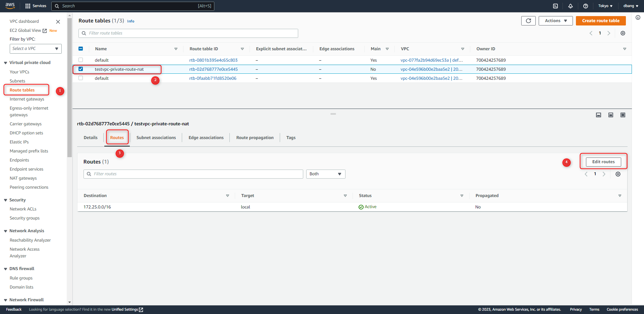
Task: Collapse the Security section
Action: click(x=6, y=200)
